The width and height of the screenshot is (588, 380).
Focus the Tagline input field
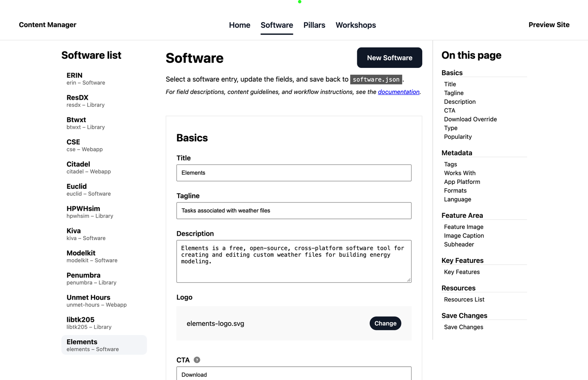[x=294, y=210]
